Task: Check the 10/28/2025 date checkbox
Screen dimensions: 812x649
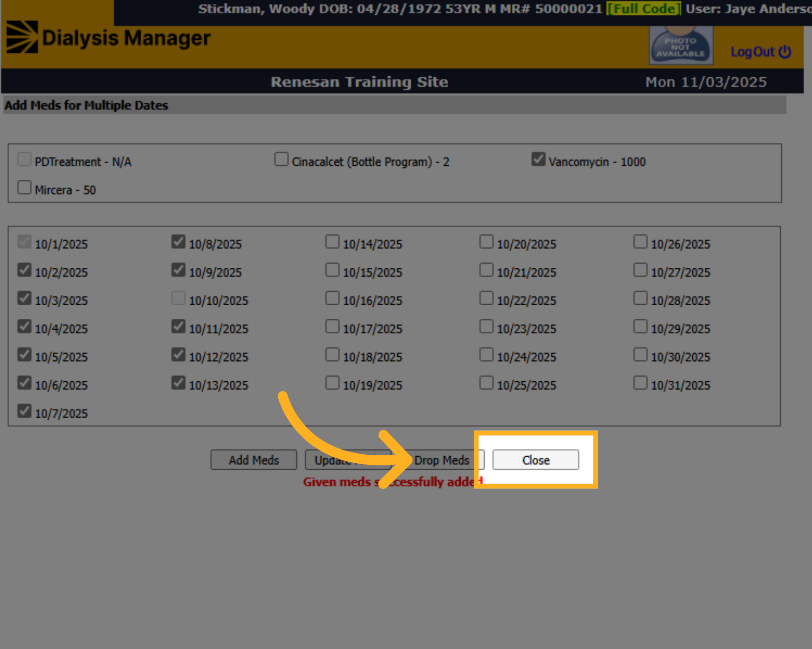Action: (640, 299)
